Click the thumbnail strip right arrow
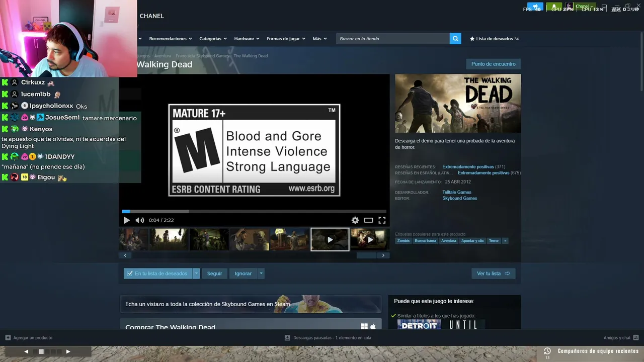Image resolution: width=644 pixels, height=362 pixels. tap(383, 255)
